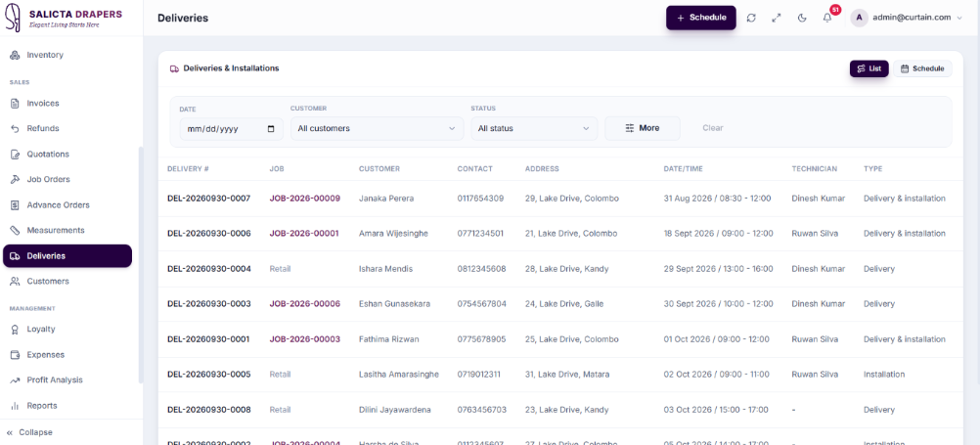This screenshot has height=445, width=980.
Task: Click the DELIVERY # column header
Action: click(188, 169)
